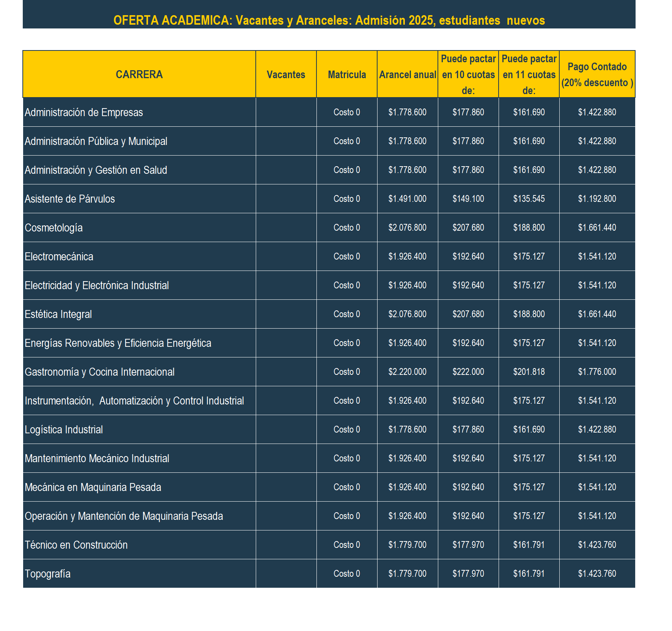The height and width of the screenshot is (631, 672).
Task: Click Mecánica en Maquinaria Pesada
Action: (93, 487)
